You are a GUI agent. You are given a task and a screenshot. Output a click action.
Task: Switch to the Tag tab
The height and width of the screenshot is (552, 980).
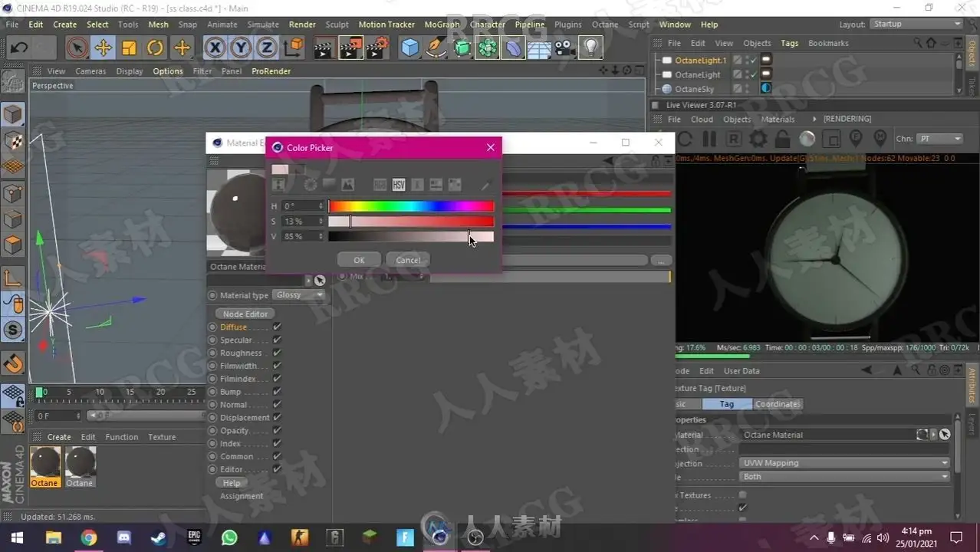tap(727, 404)
